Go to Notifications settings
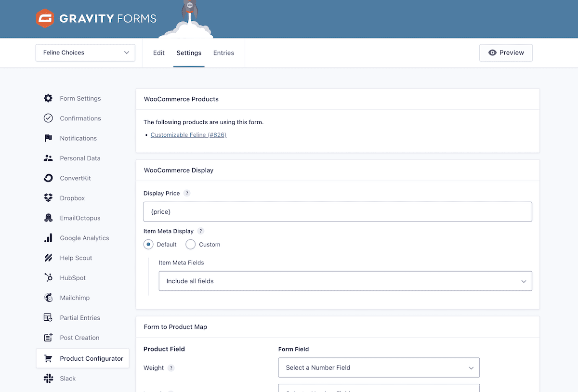This screenshot has width=578, height=392. point(79,138)
